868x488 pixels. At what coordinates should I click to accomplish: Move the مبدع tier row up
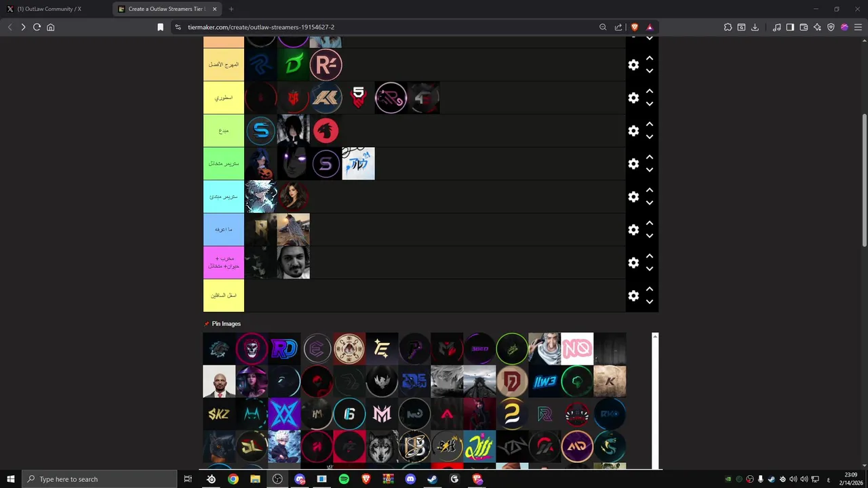coord(650,124)
